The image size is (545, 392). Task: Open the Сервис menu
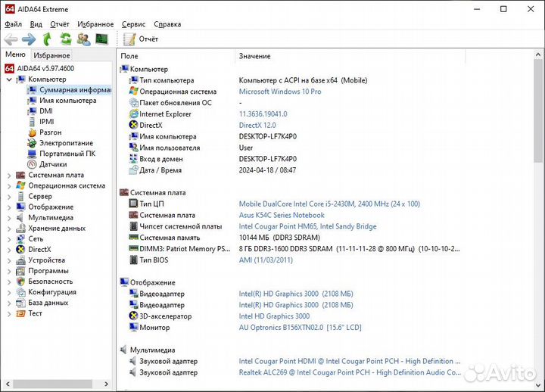133,24
